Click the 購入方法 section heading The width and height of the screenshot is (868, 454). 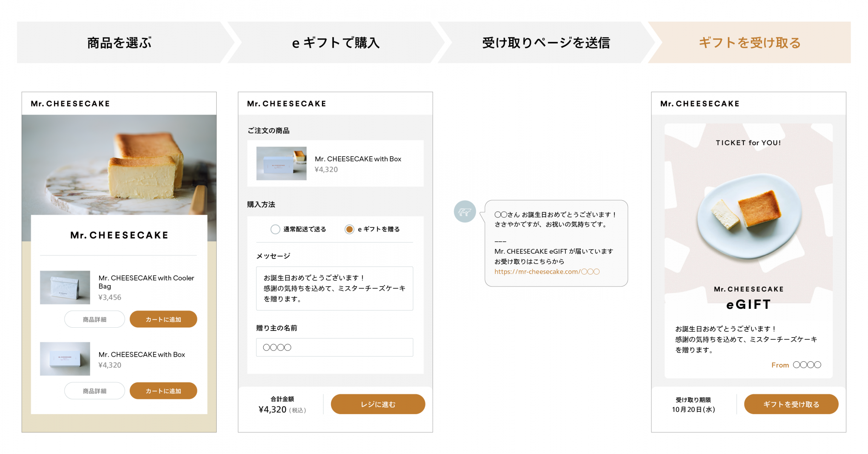point(261,204)
